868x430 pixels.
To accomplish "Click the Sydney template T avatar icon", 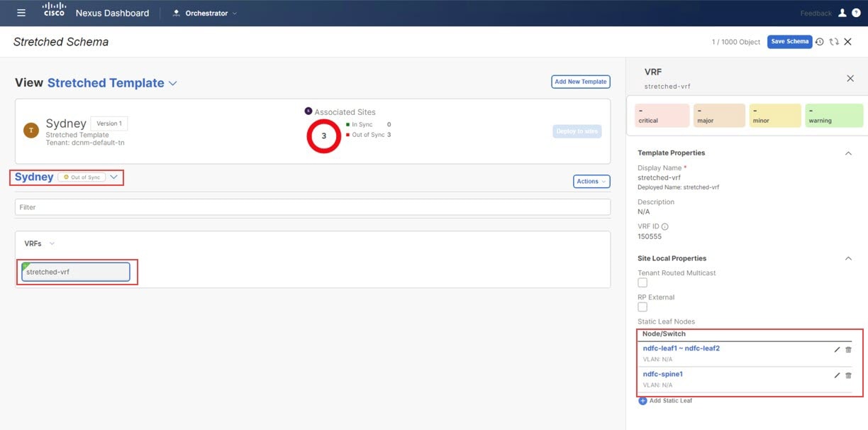I will pos(31,130).
